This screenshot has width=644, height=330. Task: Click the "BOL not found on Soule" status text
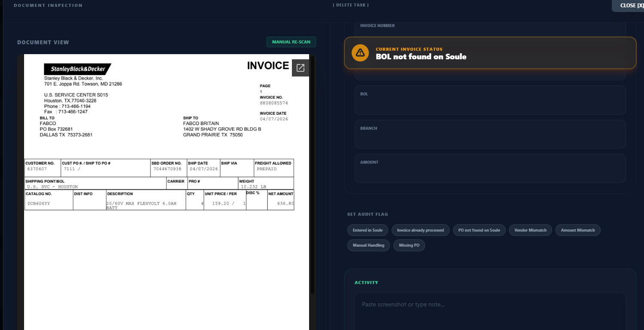pyautogui.click(x=421, y=57)
